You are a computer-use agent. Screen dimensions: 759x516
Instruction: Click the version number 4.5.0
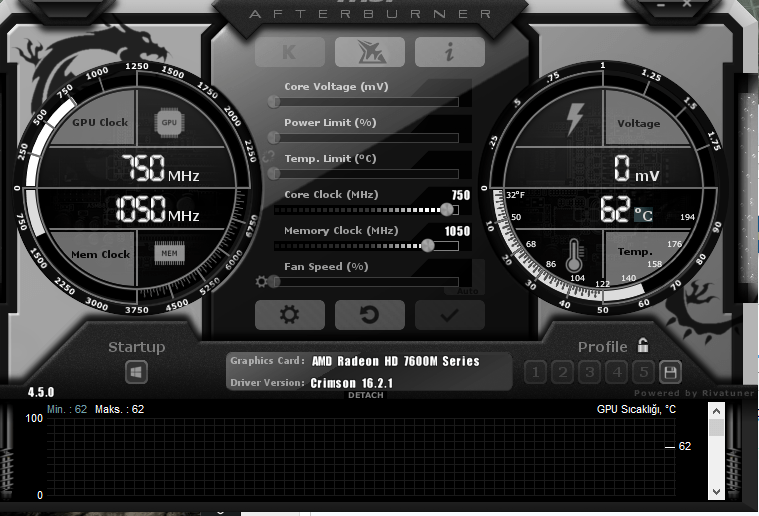pos(41,392)
